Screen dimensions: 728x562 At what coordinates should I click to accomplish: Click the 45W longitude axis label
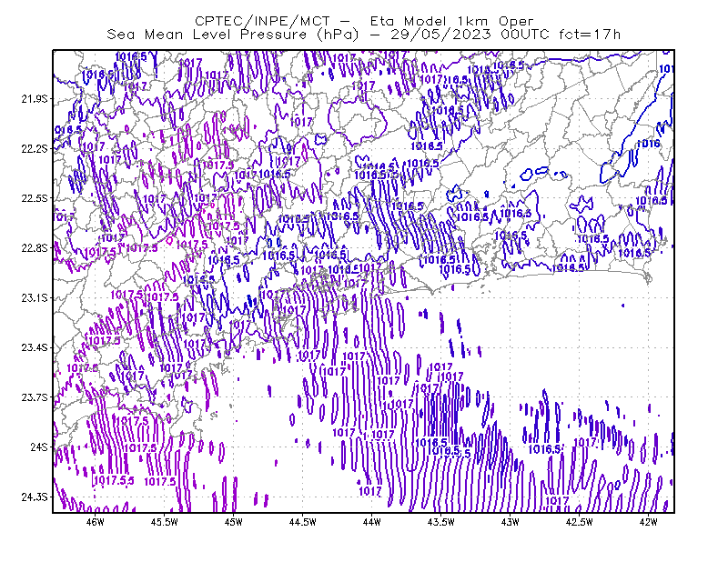(x=234, y=522)
